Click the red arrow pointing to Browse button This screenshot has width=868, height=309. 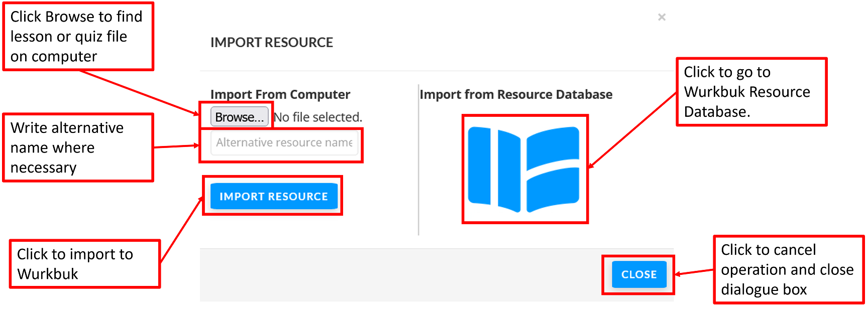click(141, 93)
